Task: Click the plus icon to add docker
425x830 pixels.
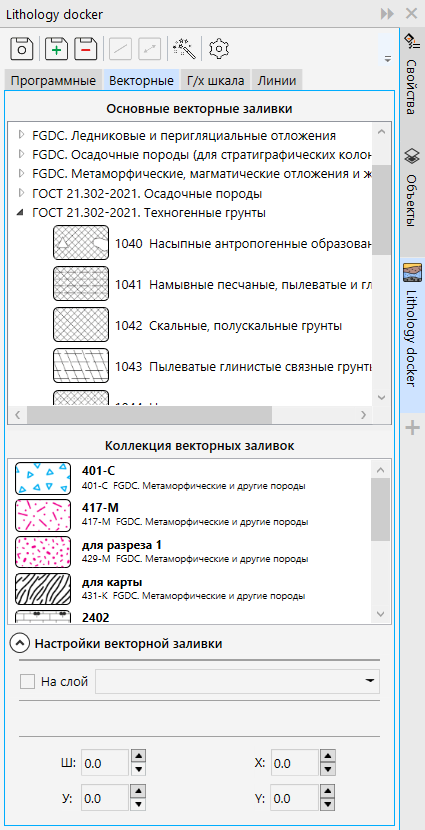Action: click(x=412, y=429)
